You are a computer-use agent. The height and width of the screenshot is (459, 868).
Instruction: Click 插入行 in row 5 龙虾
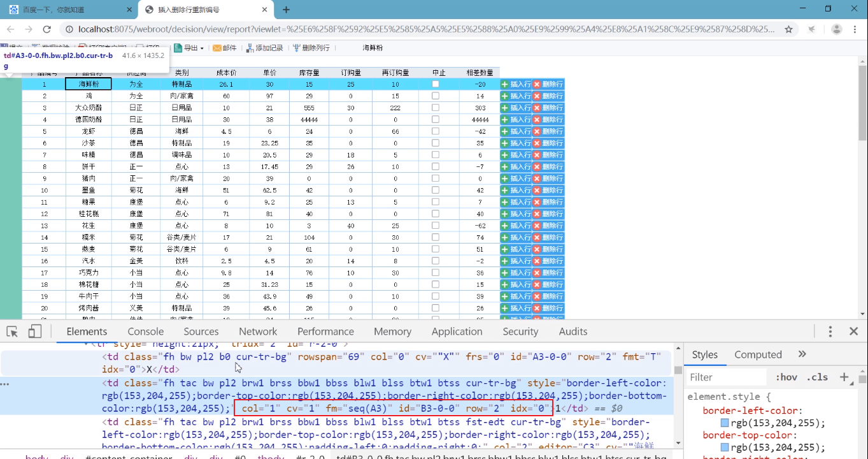click(516, 131)
